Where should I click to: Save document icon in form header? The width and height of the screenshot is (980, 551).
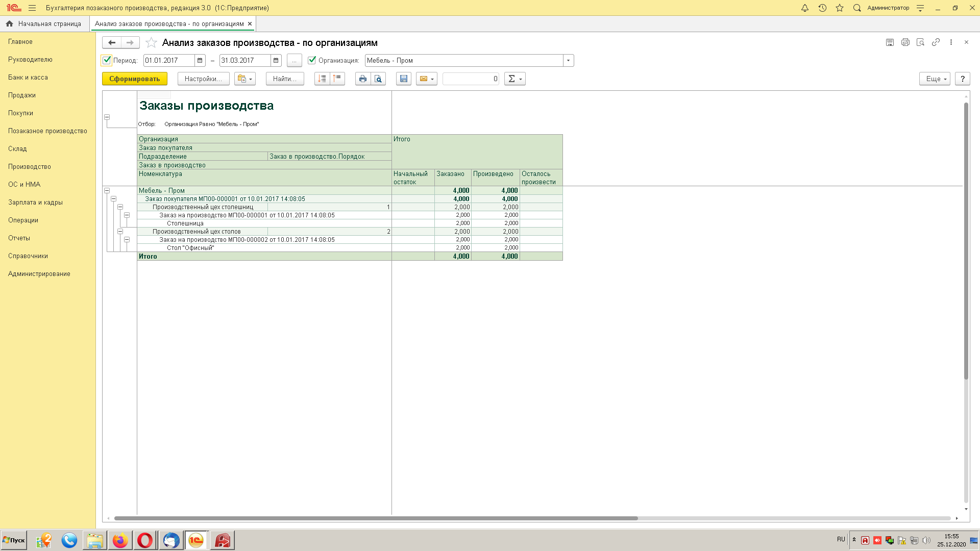click(x=890, y=42)
